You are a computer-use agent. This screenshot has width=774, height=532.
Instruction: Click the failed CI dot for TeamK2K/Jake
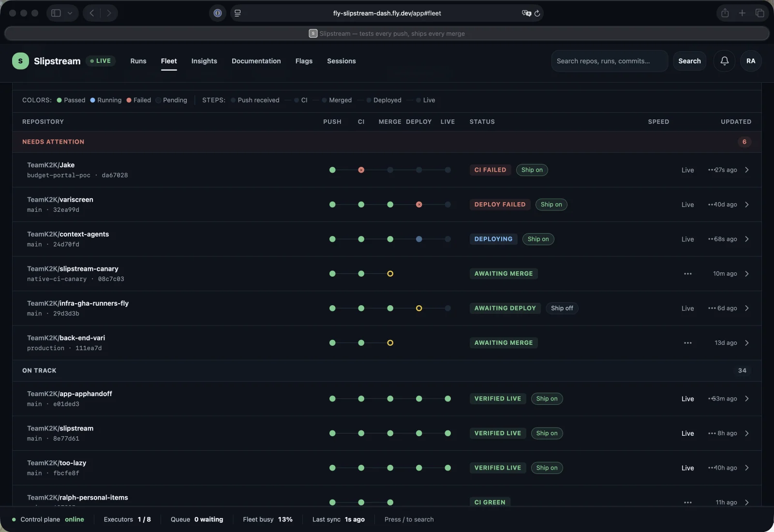pyautogui.click(x=361, y=170)
